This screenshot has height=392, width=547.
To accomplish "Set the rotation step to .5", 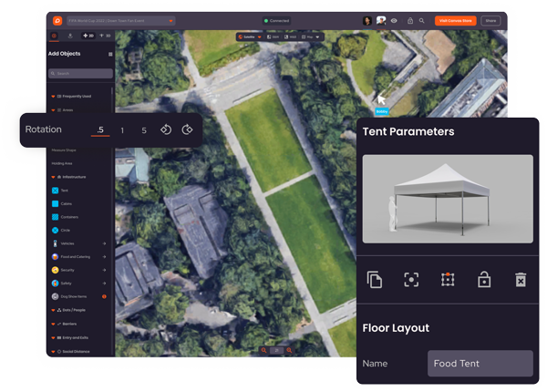I will click(100, 130).
